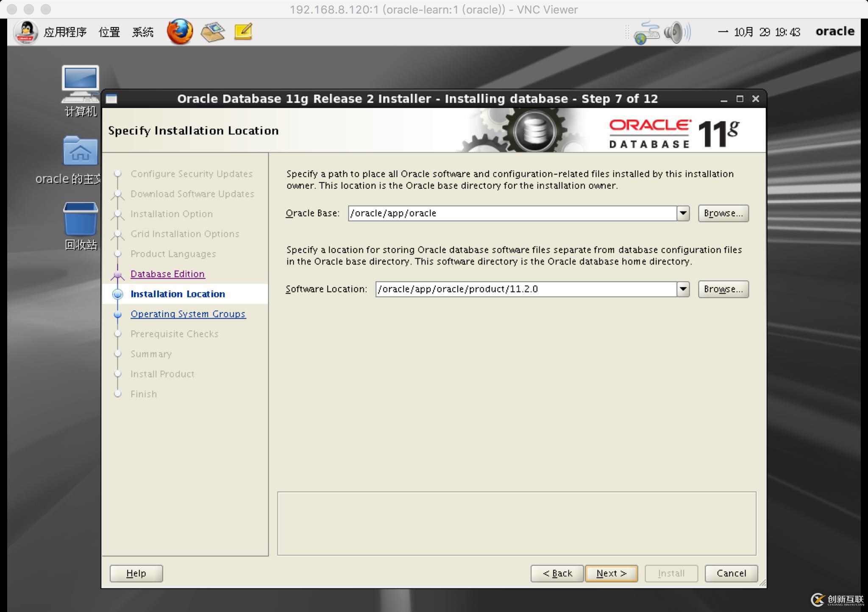Select the Prerequisite Checks step
868x612 pixels.
[x=174, y=334]
